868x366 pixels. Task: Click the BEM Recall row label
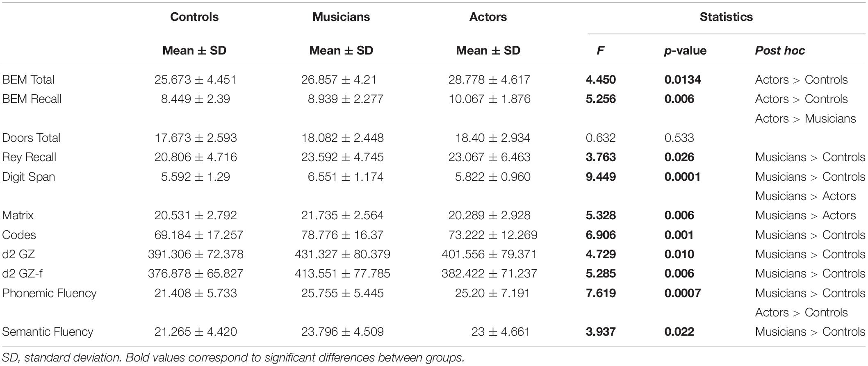(x=32, y=99)
